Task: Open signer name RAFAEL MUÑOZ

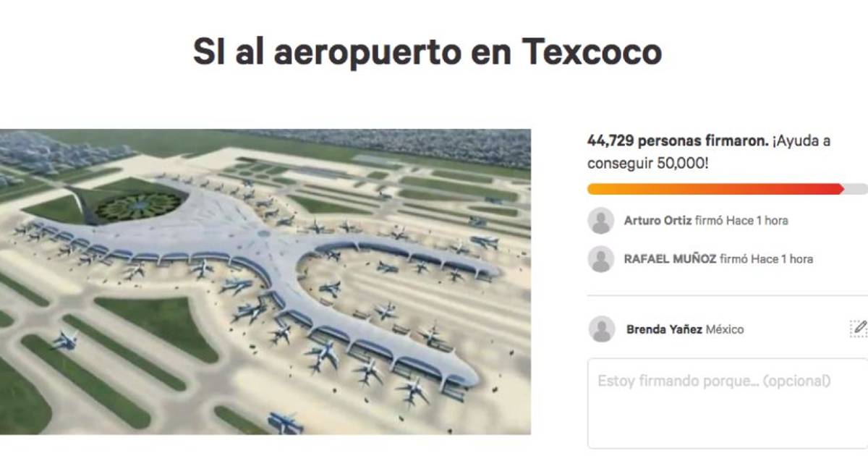Action: click(670, 258)
